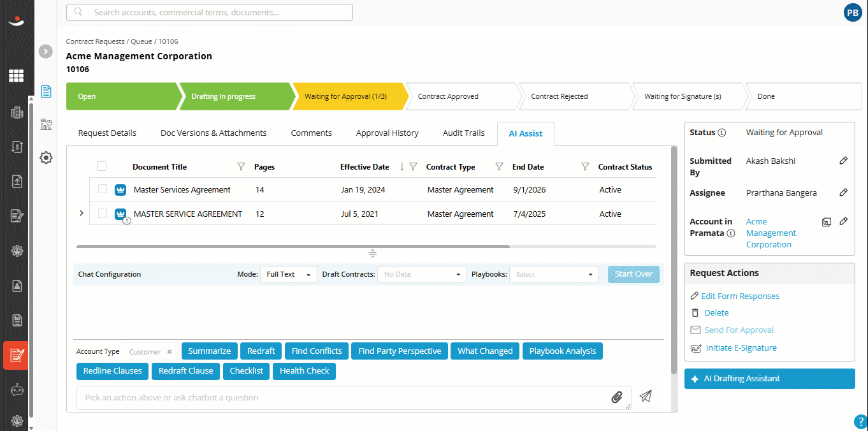
Task: Edit the Assignee with pencil icon
Action: [x=843, y=193]
